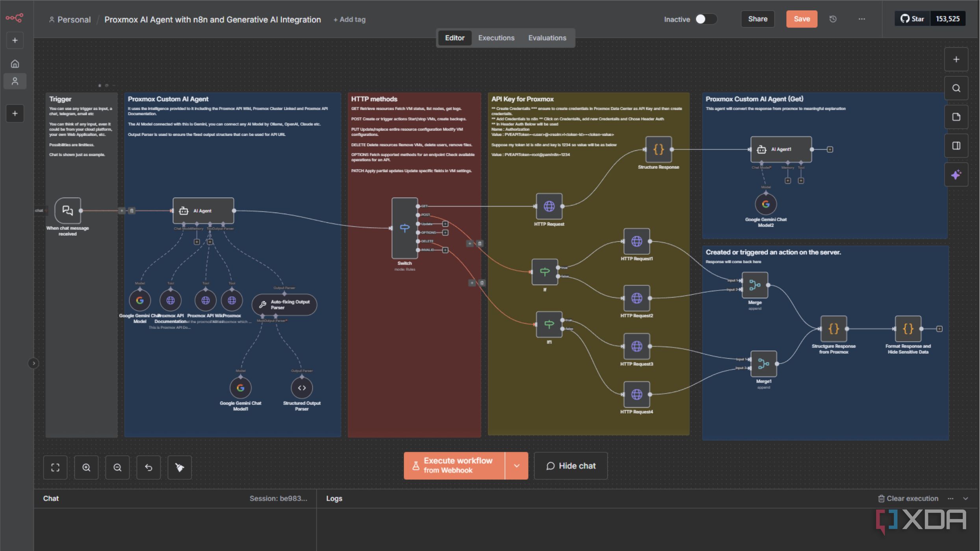The height and width of the screenshot is (551, 980).
Task: Switch to the Executions tab
Action: 496,38
